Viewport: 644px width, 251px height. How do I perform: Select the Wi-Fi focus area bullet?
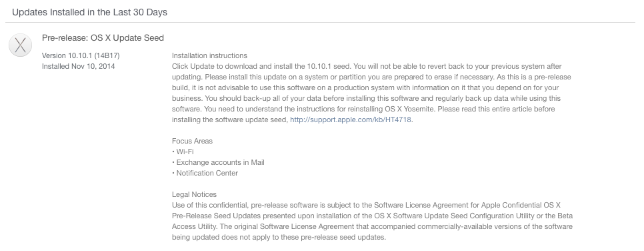pyautogui.click(x=183, y=152)
